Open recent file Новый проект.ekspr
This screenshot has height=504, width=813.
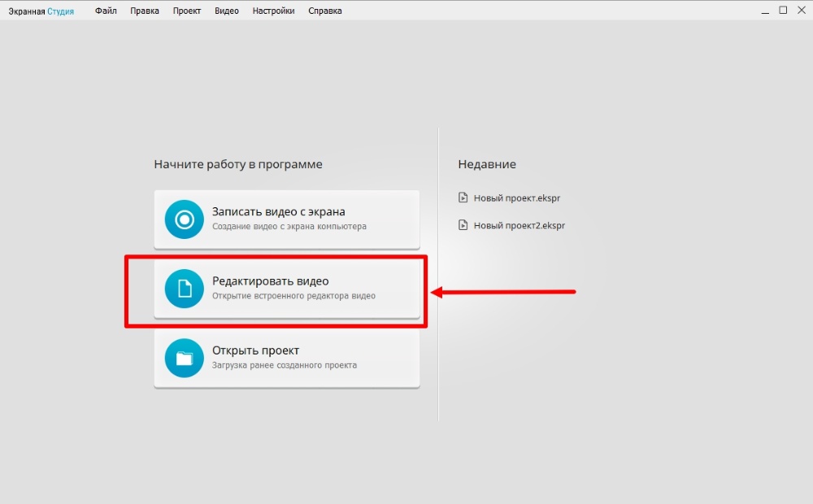[x=517, y=198]
